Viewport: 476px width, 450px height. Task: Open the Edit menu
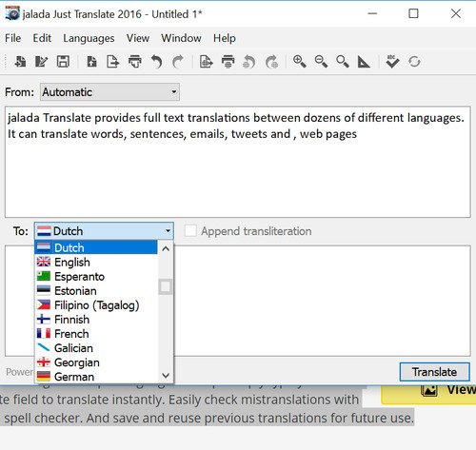tap(42, 38)
